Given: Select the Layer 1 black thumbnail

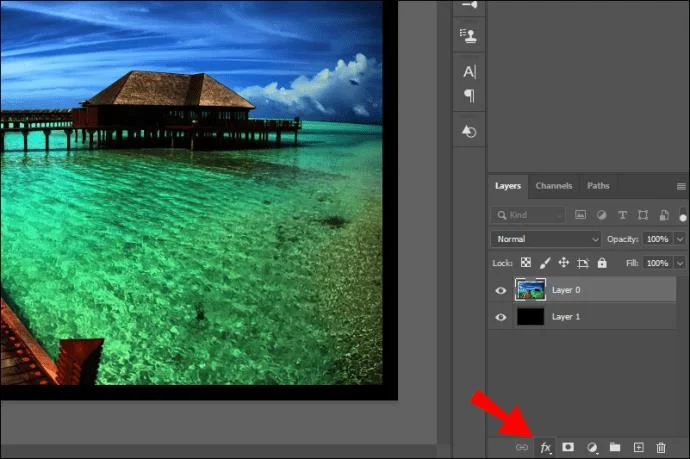Looking at the screenshot, I should [x=529, y=317].
